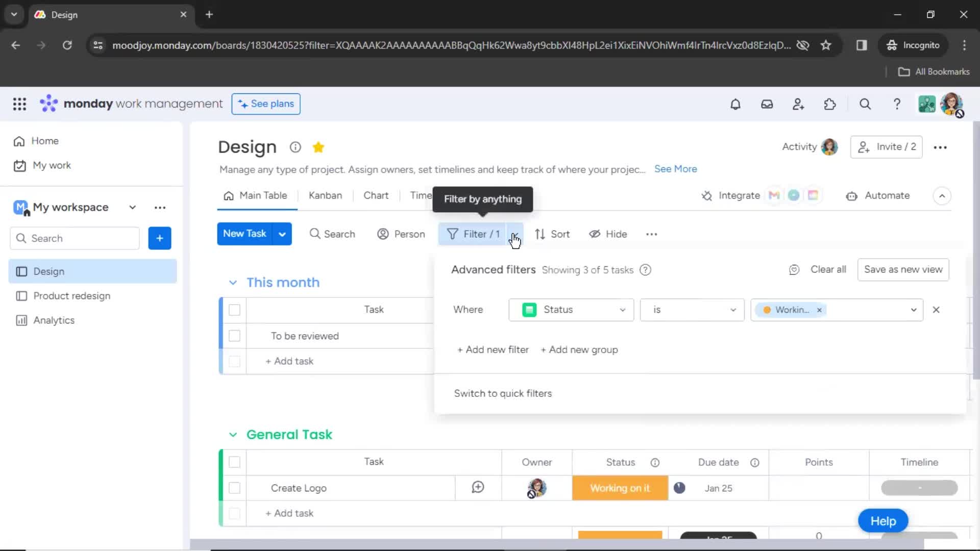Click the See plans button
The width and height of the screenshot is (980, 551).
coord(265,104)
